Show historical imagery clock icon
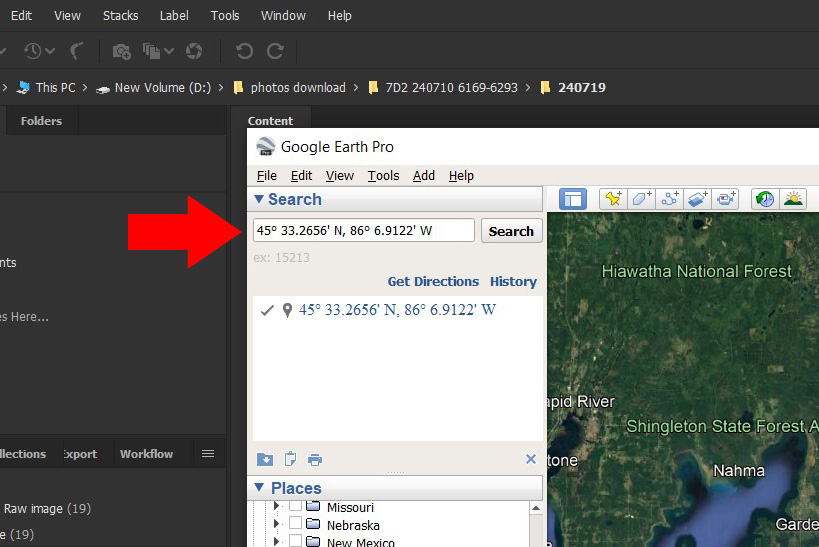The width and height of the screenshot is (819, 547). coord(765,199)
